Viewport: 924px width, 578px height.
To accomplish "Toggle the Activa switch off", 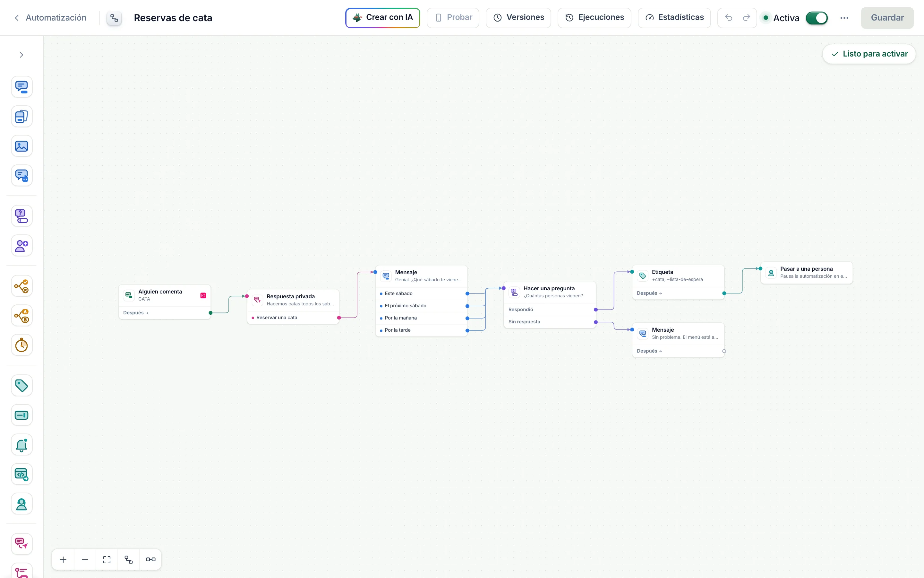I will (817, 18).
